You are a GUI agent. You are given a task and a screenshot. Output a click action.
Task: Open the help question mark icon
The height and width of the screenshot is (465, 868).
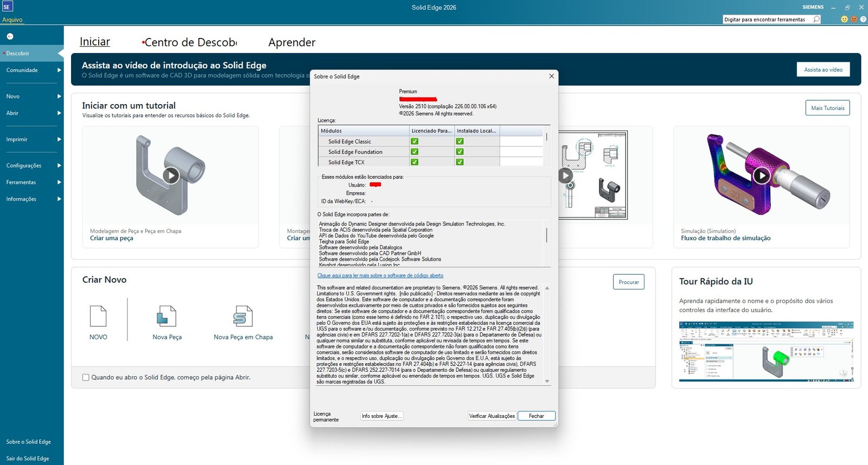(x=863, y=19)
